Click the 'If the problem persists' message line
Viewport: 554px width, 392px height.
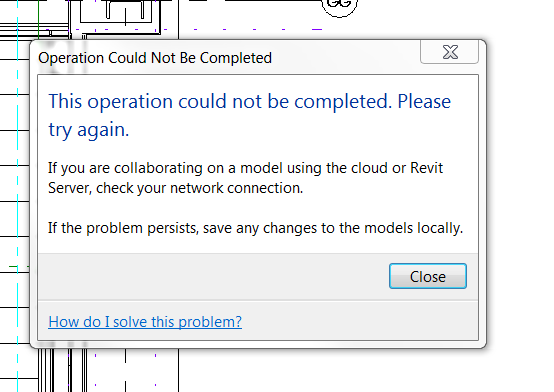pyautogui.click(x=255, y=228)
